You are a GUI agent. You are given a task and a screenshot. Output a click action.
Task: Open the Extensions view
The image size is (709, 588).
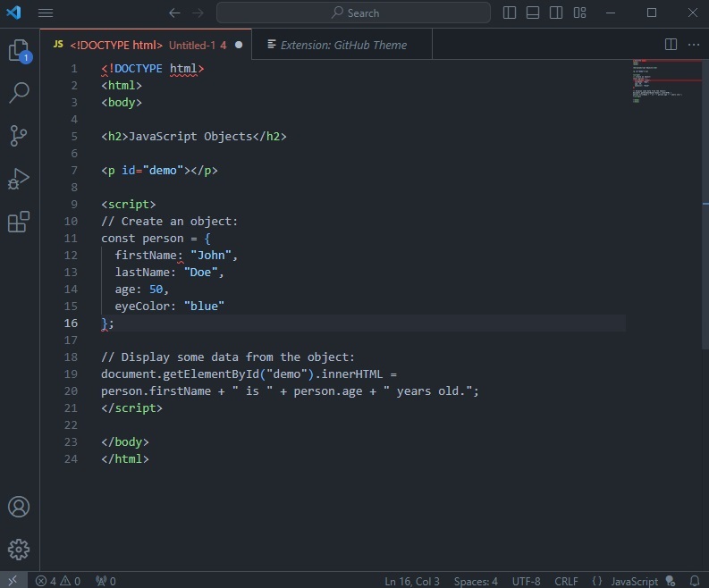(19, 222)
